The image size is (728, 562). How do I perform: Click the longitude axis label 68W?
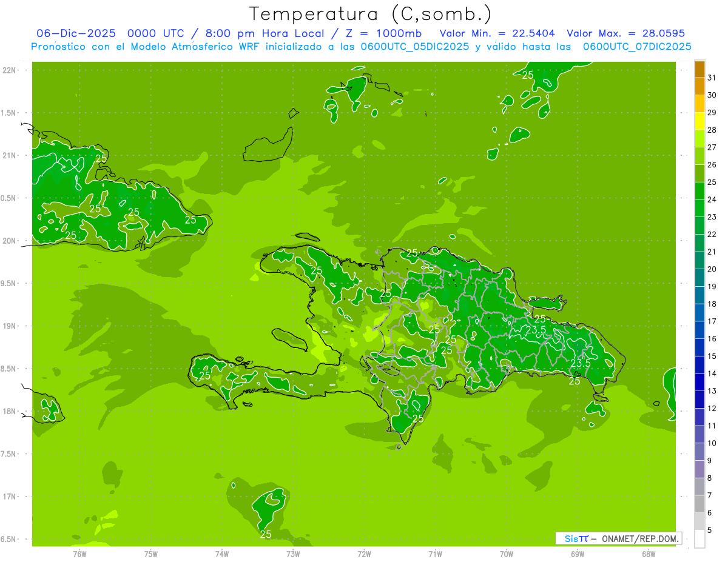(649, 554)
